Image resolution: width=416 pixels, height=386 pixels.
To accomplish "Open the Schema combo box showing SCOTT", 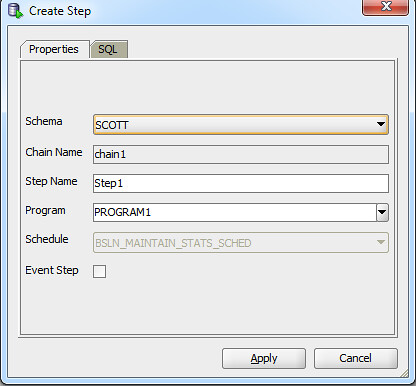I will [241, 125].
